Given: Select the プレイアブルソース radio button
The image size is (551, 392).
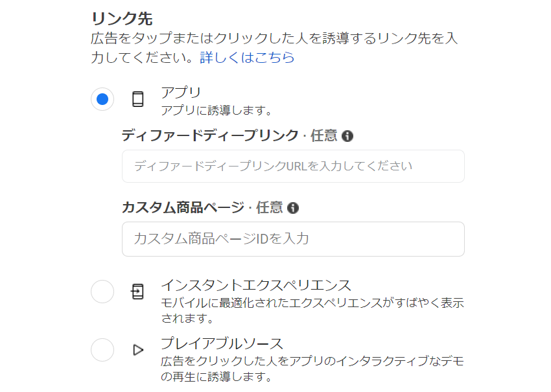Looking at the screenshot, I should click(x=102, y=350).
